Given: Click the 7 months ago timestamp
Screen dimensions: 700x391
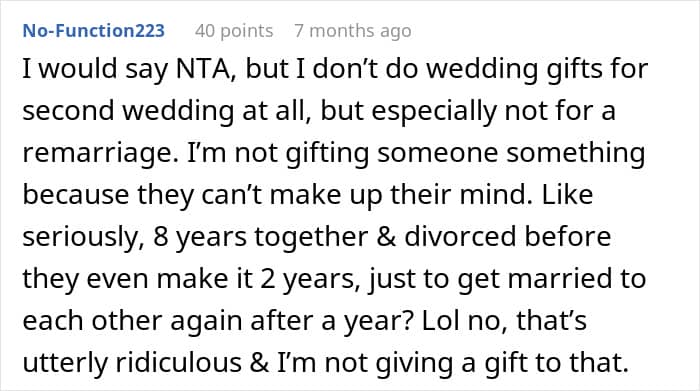Looking at the screenshot, I should 353,31.
